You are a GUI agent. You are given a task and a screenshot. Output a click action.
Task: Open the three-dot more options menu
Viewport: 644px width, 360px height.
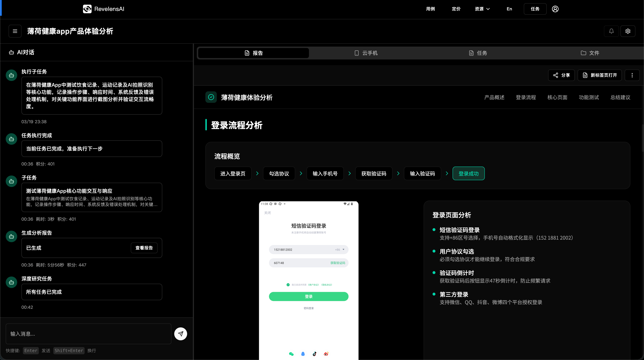pyautogui.click(x=632, y=75)
